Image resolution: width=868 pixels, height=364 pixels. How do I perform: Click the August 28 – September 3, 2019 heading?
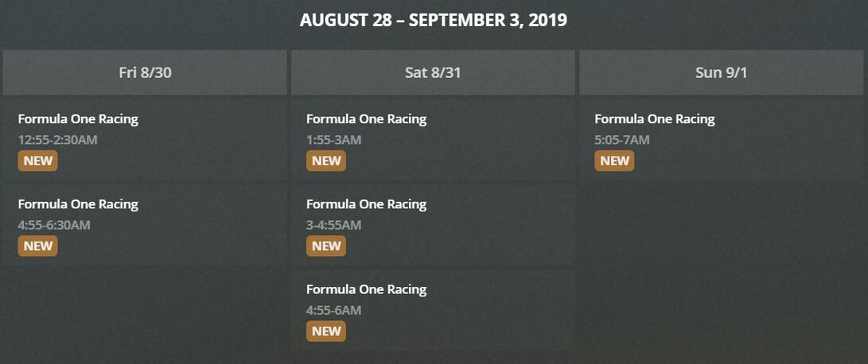point(434,21)
